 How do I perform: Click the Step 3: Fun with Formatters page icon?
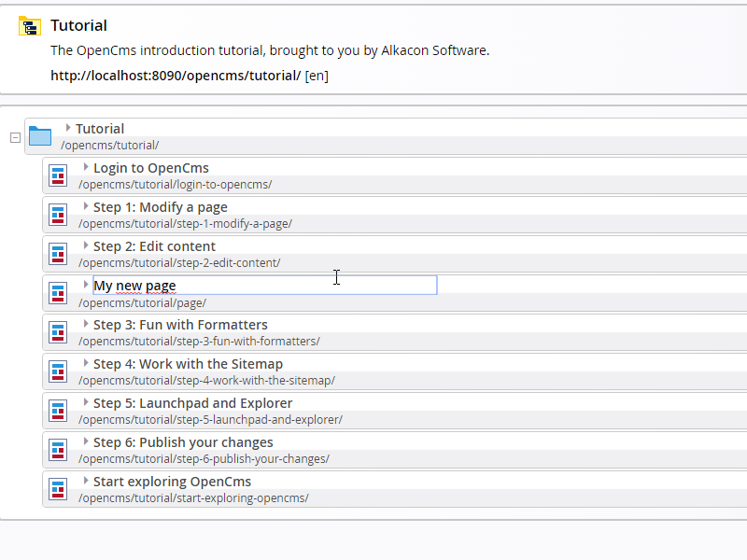pyautogui.click(x=57, y=331)
